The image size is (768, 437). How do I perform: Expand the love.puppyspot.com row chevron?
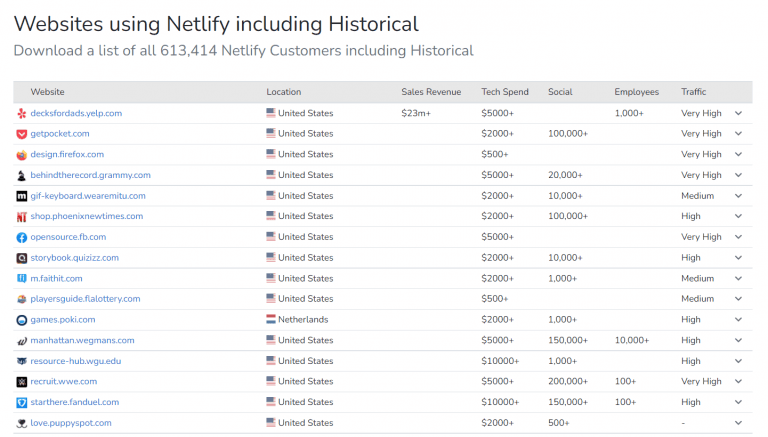pyautogui.click(x=738, y=423)
